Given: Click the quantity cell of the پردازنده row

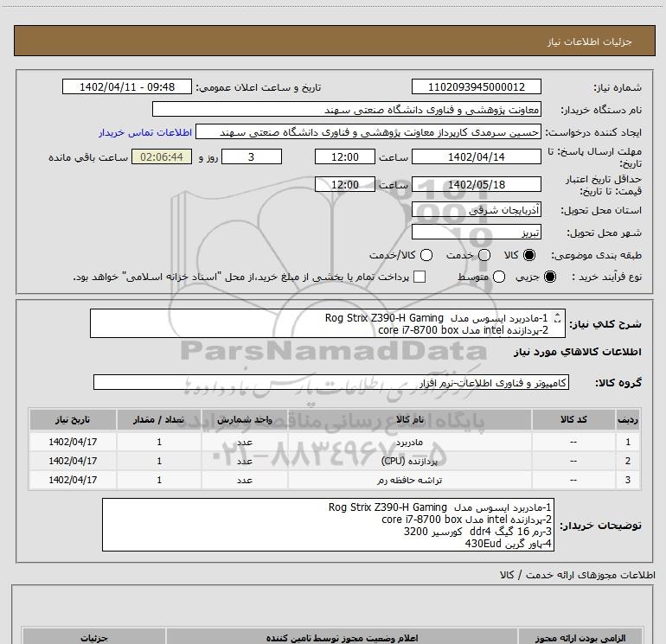Looking at the screenshot, I should (159, 461).
